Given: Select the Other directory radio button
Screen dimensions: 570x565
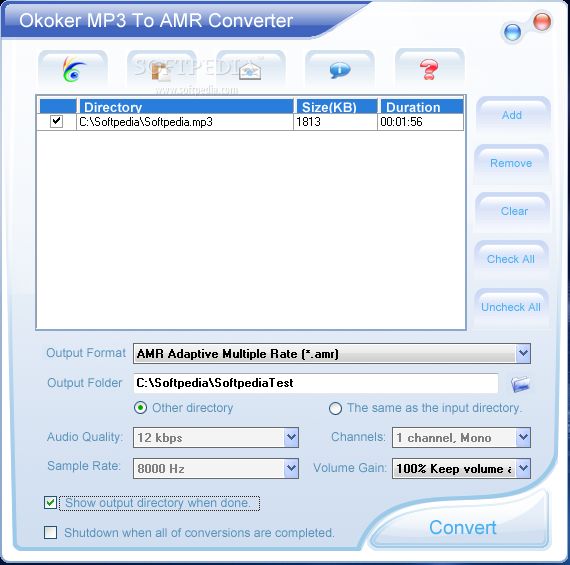Looking at the screenshot, I should click(x=140, y=408).
